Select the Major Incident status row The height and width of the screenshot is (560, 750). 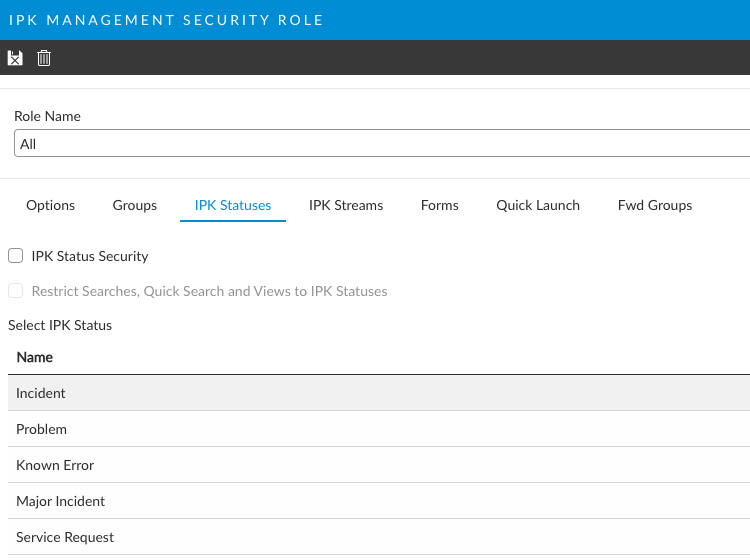(x=61, y=501)
